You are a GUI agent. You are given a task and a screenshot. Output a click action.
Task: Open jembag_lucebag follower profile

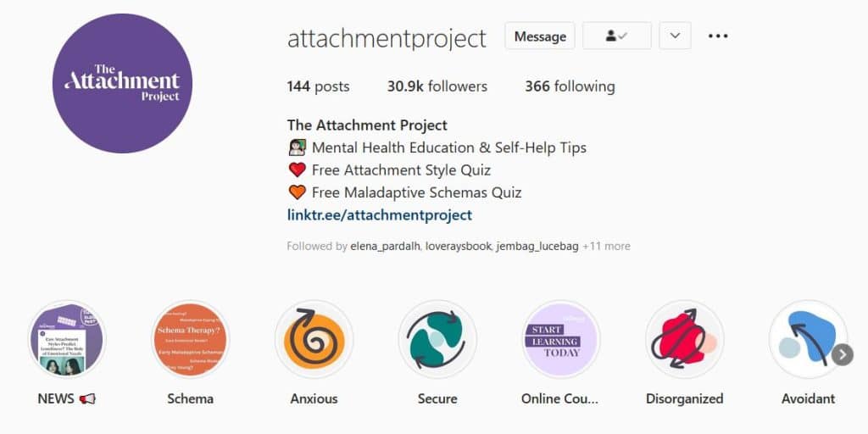tap(537, 246)
